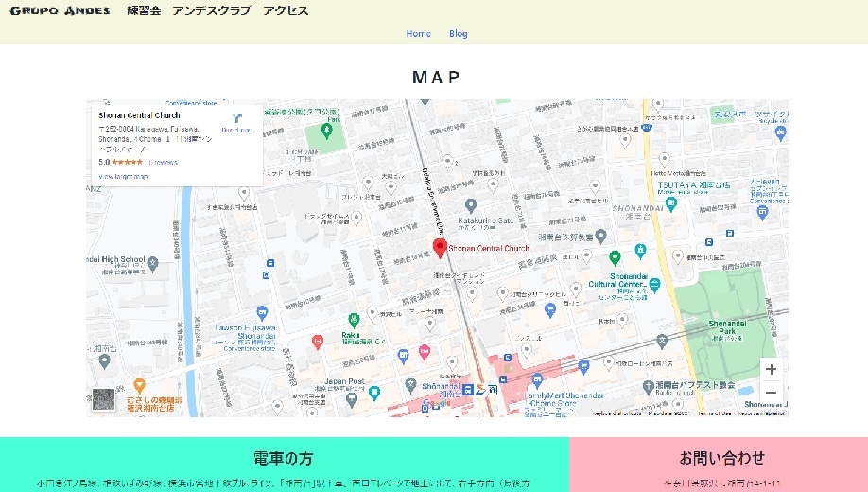
Task: Zoom in on the map
Action: click(x=772, y=370)
